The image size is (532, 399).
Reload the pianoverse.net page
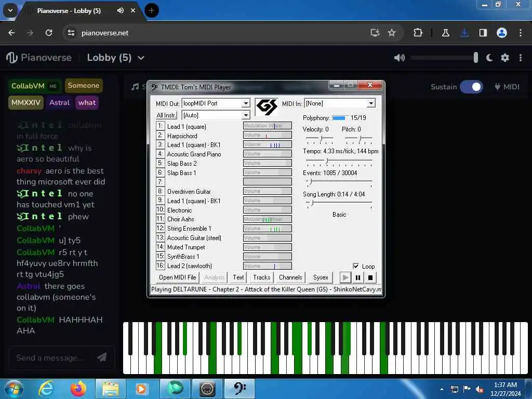[x=49, y=33]
